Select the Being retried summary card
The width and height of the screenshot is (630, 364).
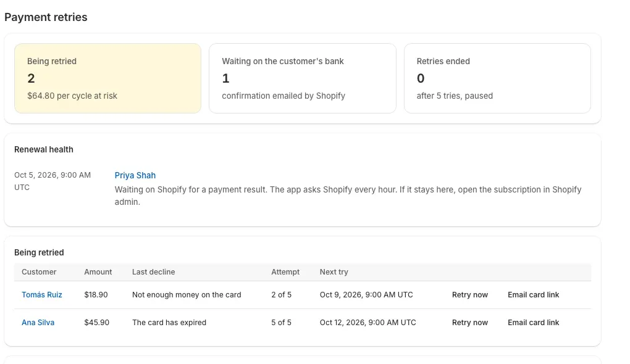pos(107,78)
